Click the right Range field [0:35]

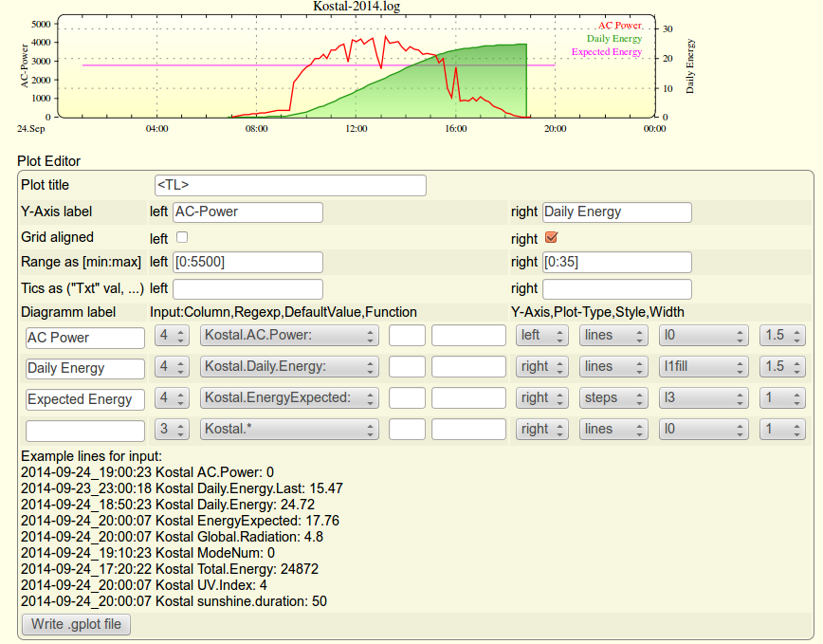616,262
